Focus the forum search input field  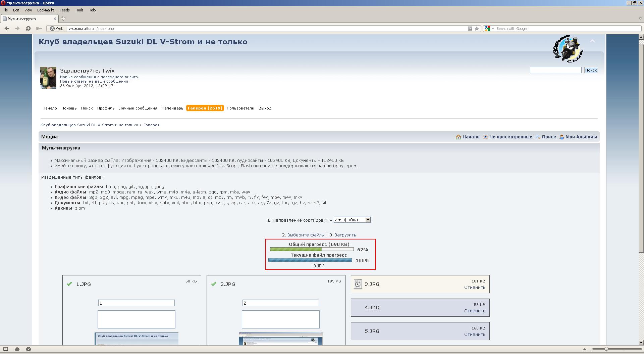pos(555,70)
